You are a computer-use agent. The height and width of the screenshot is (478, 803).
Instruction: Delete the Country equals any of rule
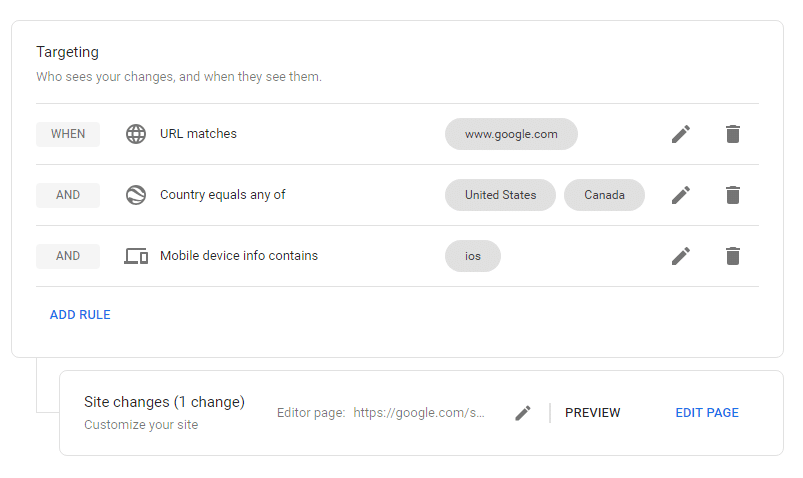point(733,195)
